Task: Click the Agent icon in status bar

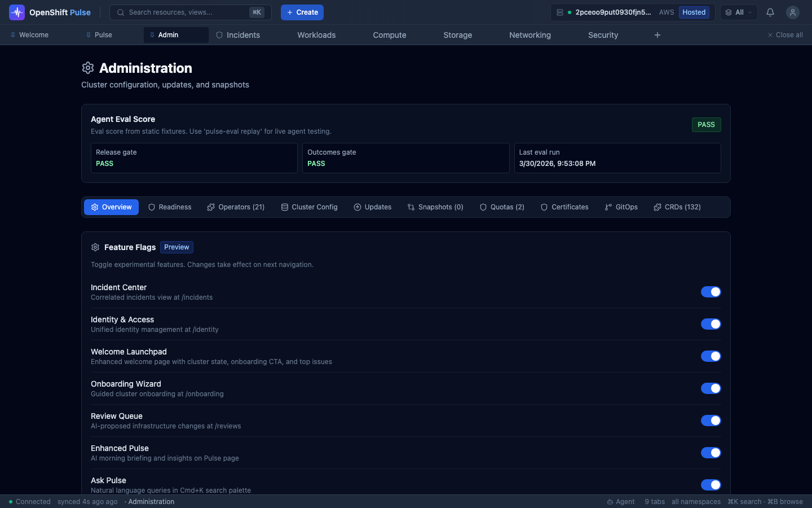Action: click(x=610, y=502)
